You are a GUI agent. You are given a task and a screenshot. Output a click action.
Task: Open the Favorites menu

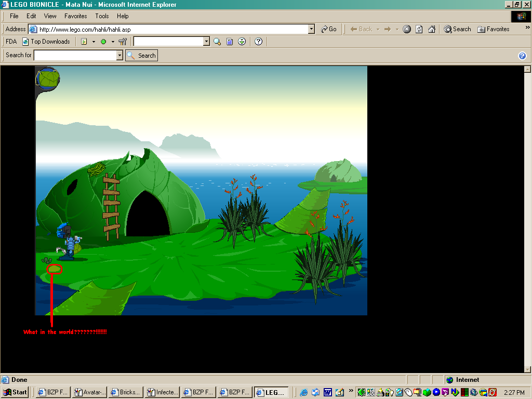(x=75, y=16)
